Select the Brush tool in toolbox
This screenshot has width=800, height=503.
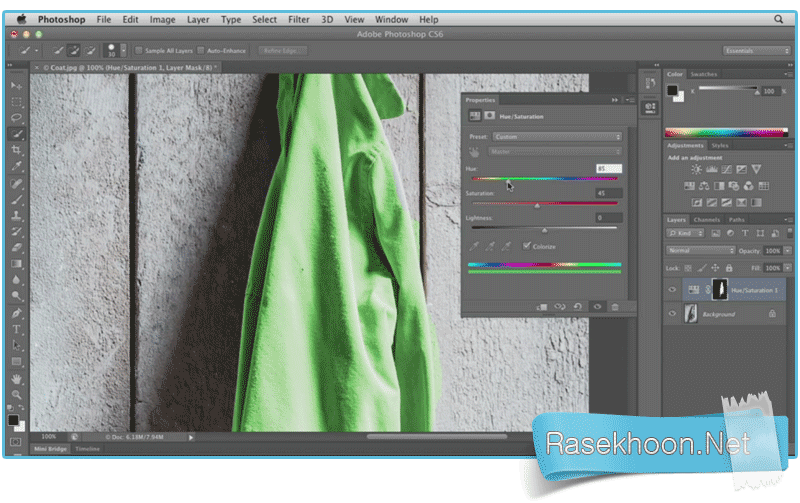pyautogui.click(x=16, y=199)
